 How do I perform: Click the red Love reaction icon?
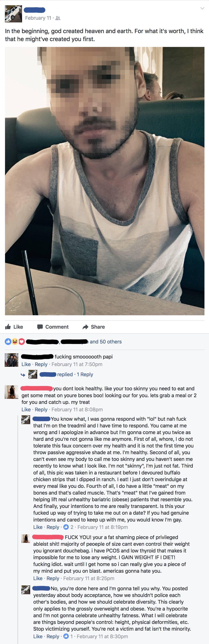(x=22, y=341)
